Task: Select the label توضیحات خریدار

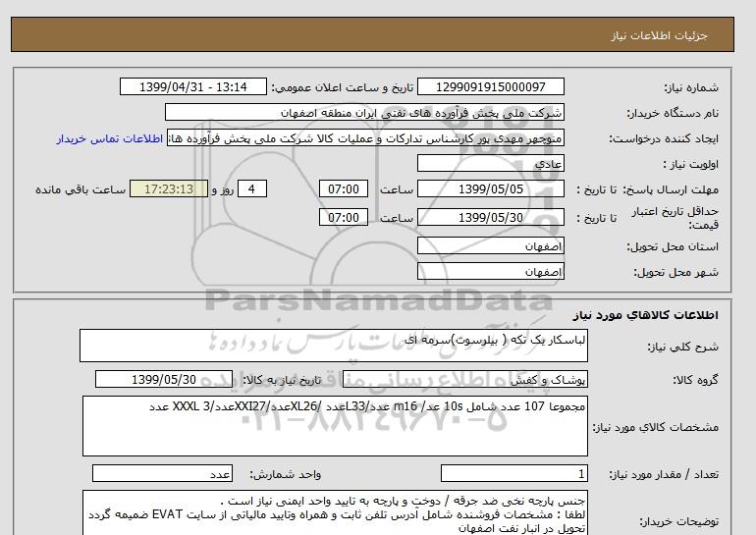Action: click(678, 521)
